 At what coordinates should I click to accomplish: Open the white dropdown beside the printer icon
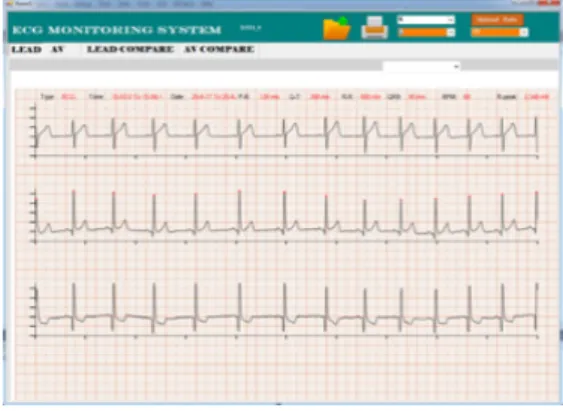click(x=426, y=20)
